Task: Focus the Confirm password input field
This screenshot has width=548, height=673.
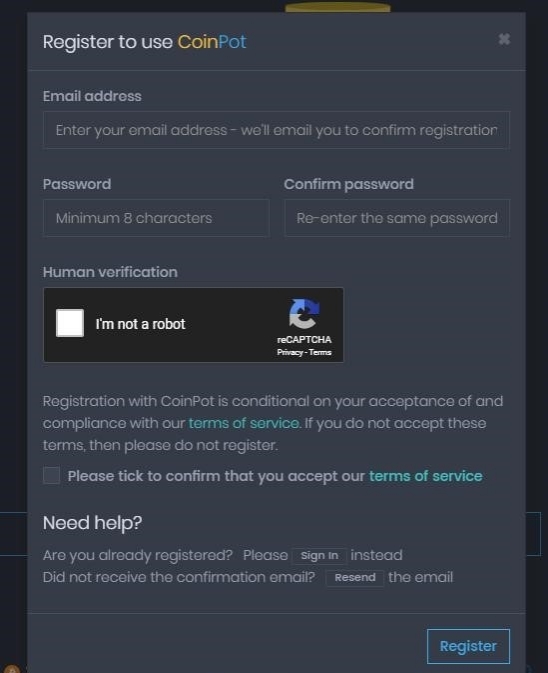Action: coord(397,218)
